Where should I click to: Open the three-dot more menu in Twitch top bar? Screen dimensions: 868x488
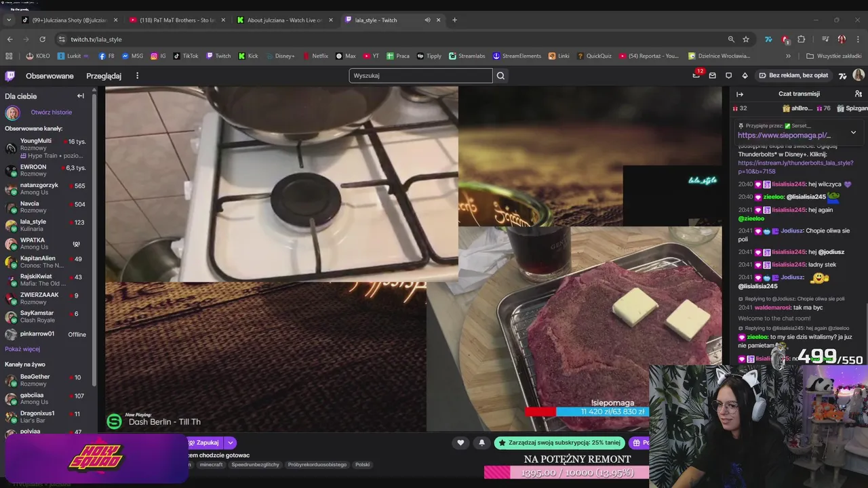[137, 76]
